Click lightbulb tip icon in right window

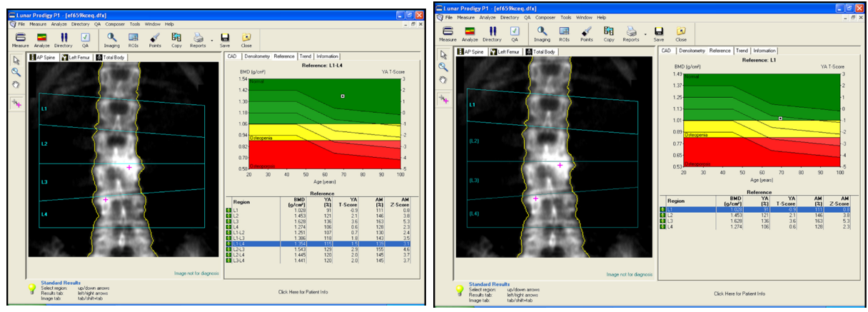click(x=461, y=290)
